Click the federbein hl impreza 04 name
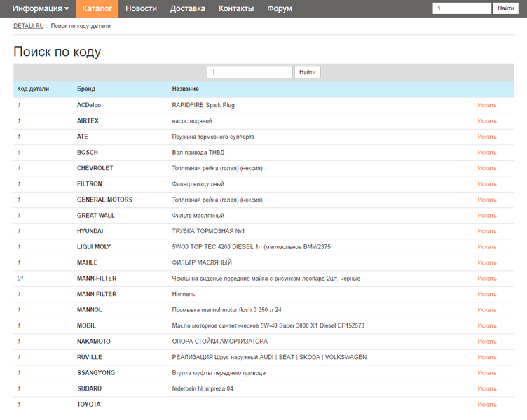Viewport: 527px width, 420px height. 203,388
